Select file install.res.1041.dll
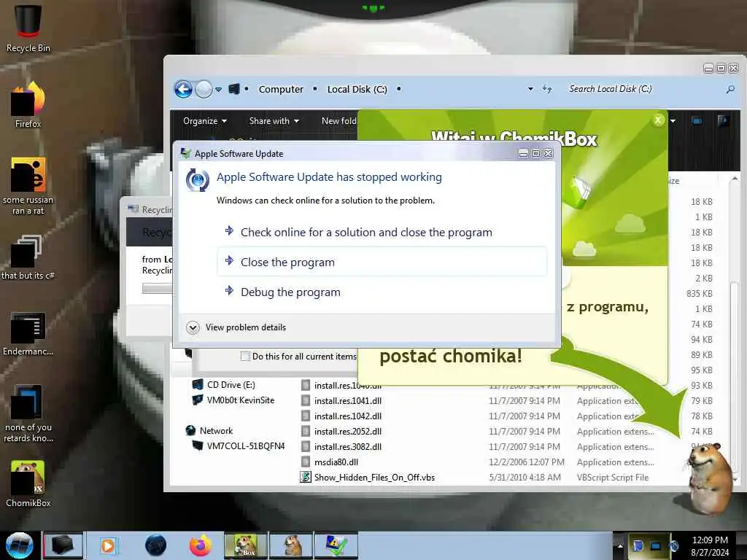The width and height of the screenshot is (747, 560). point(341,401)
